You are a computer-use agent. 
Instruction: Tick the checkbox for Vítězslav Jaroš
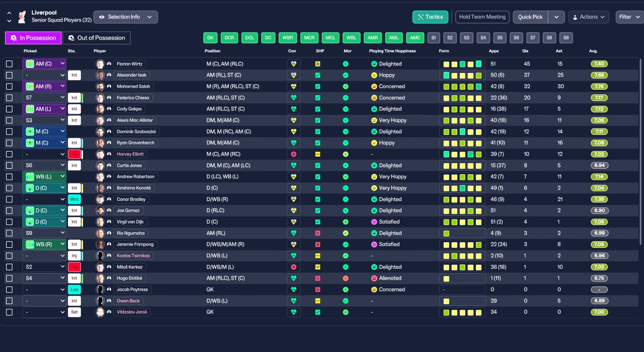coord(9,312)
